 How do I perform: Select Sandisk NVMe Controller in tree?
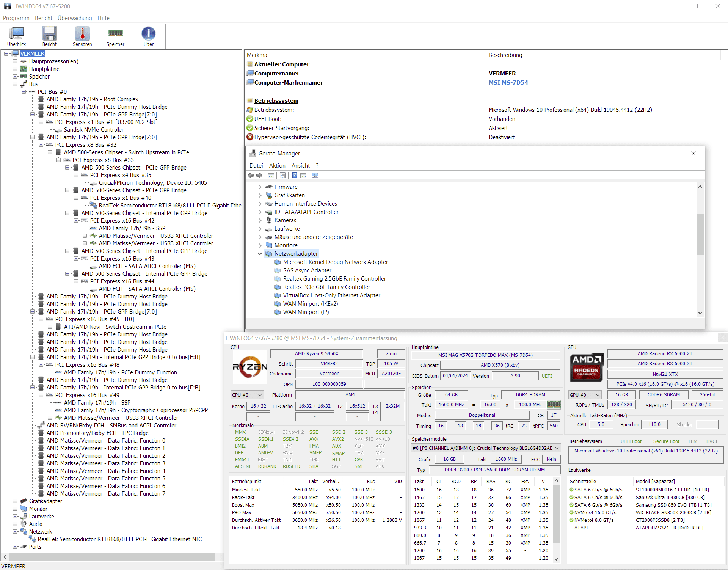(x=94, y=130)
